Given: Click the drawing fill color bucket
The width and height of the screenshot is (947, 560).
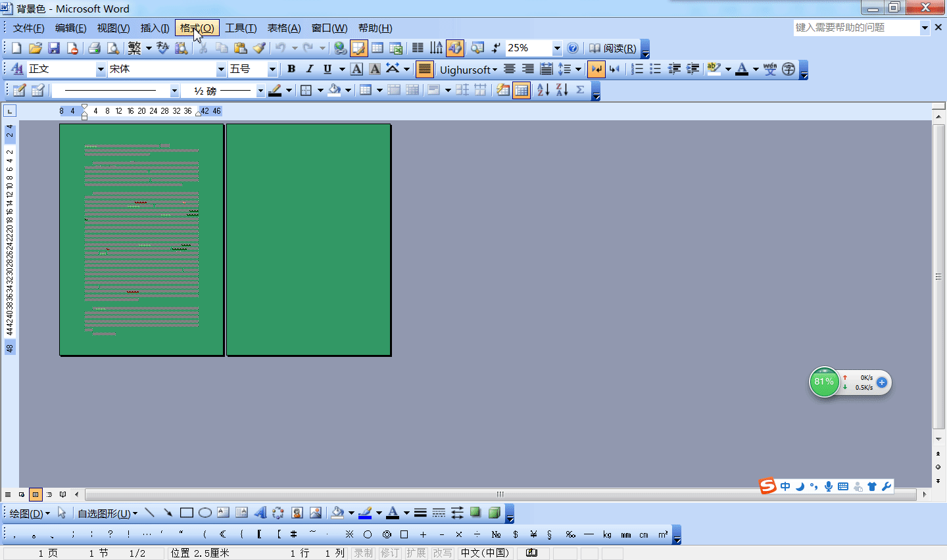Looking at the screenshot, I should pyautogui.click(x=338, y=513).
